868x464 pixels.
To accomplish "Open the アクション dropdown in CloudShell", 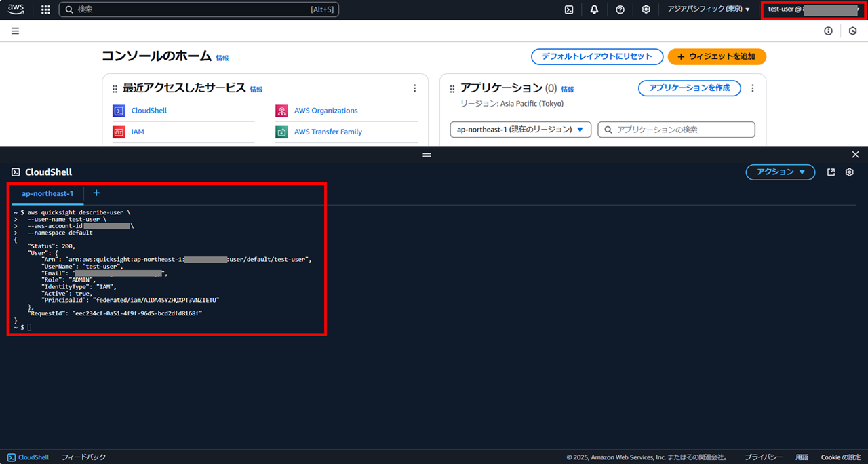I will point(781,172).
